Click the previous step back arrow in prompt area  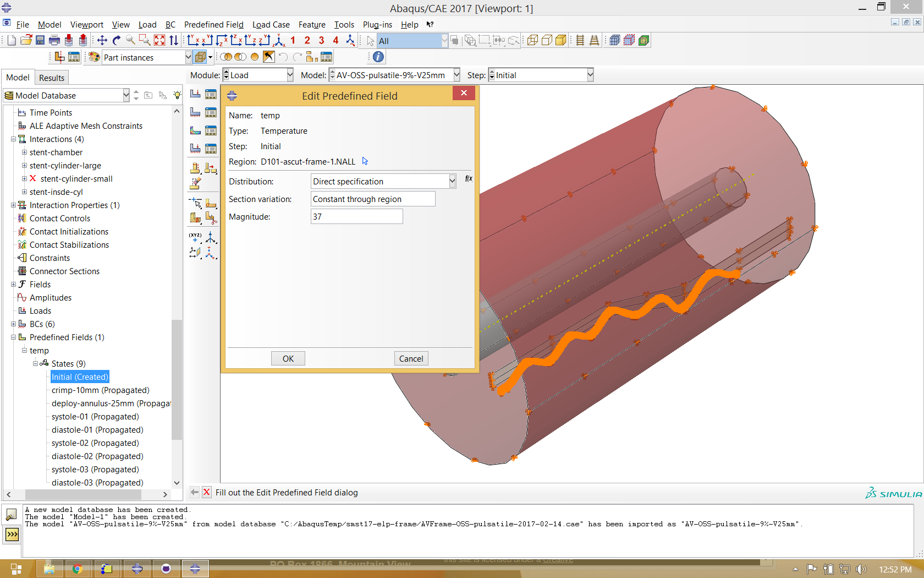coord(195,492)
